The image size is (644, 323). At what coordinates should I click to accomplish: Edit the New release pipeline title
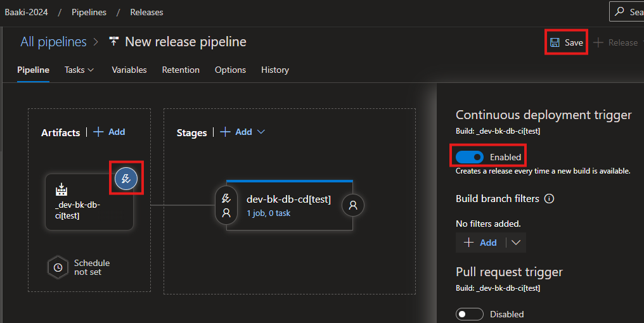coord(186,41)
